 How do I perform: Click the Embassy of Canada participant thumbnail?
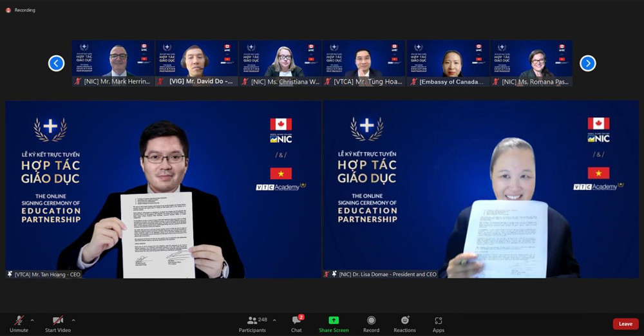[x=448, y=60]
